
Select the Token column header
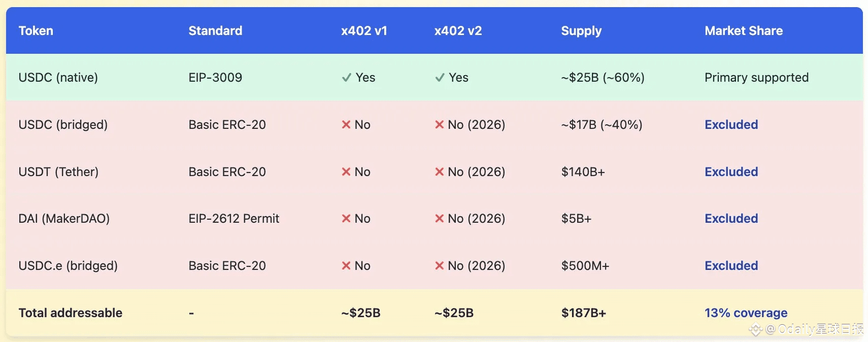(x=36, y=31)
